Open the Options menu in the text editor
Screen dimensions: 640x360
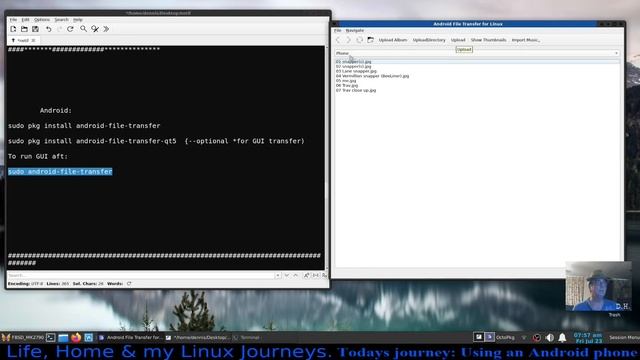(x=42, y=20)
